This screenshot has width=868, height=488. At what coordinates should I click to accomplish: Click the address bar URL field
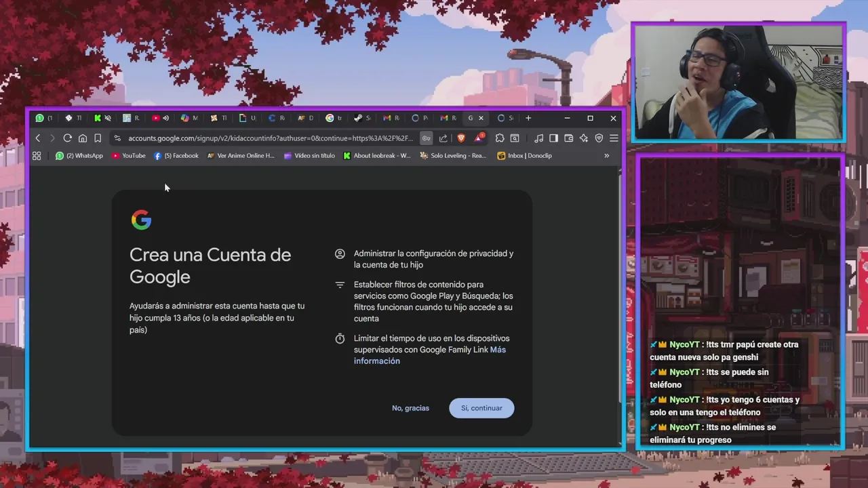click(270, 138)
